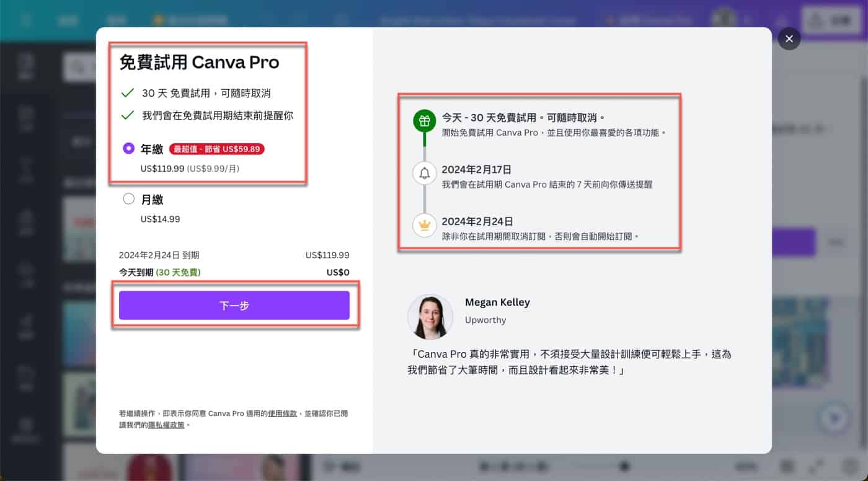Select the 年繳 yearly plan radio button
This screenshot has width=868, height=481.
click(129, 149)
